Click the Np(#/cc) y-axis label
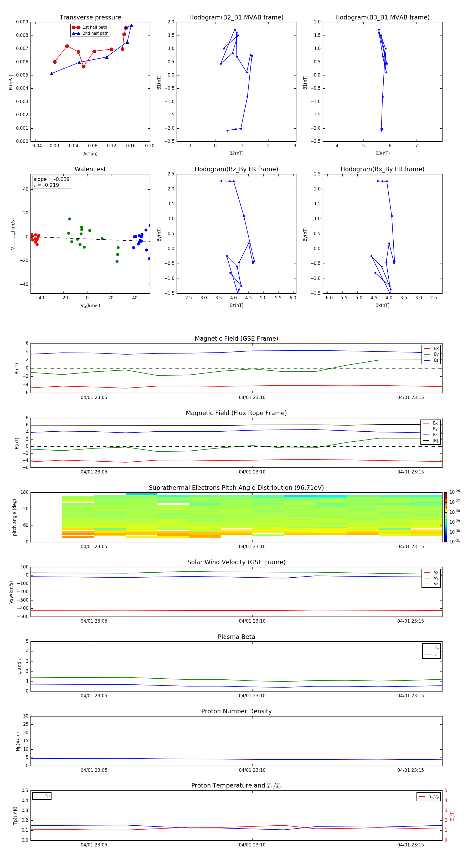 18,741
